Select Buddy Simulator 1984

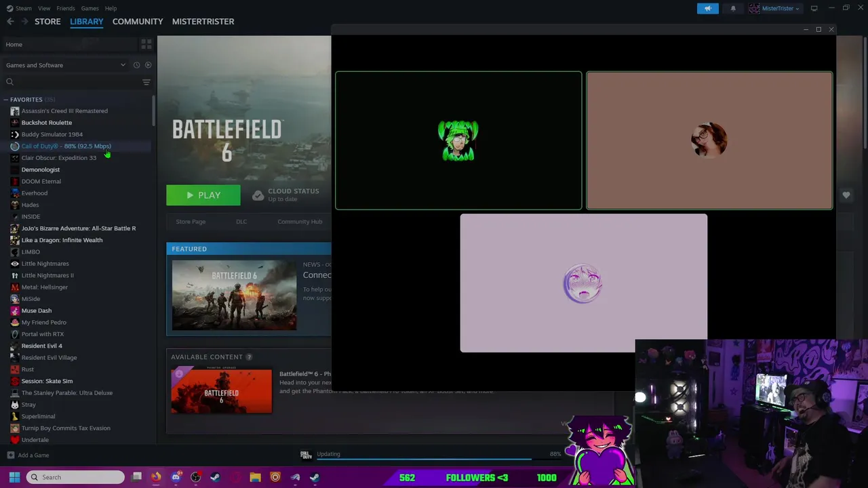coord(52,134)
